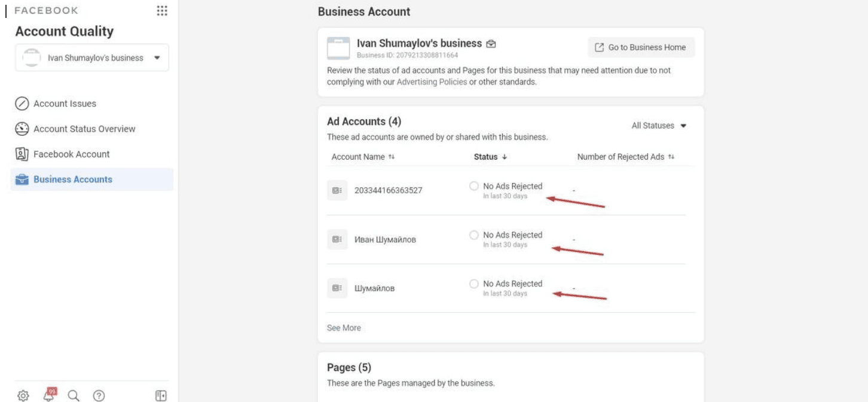The image size is (868, 402).
Task: Click the briefcase icon beside business name
Action: point(491,44)
